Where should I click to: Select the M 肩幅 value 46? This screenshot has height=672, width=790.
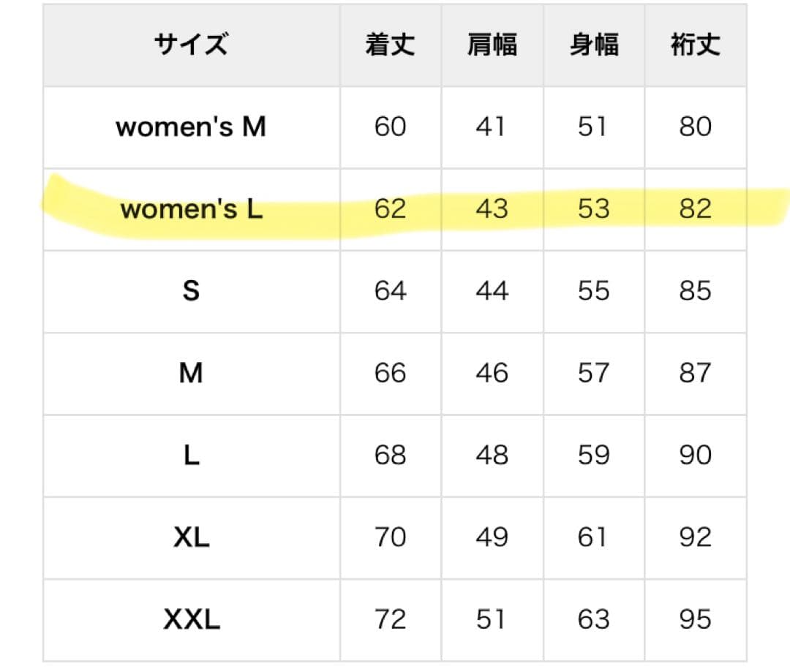[x=492, y=373]
